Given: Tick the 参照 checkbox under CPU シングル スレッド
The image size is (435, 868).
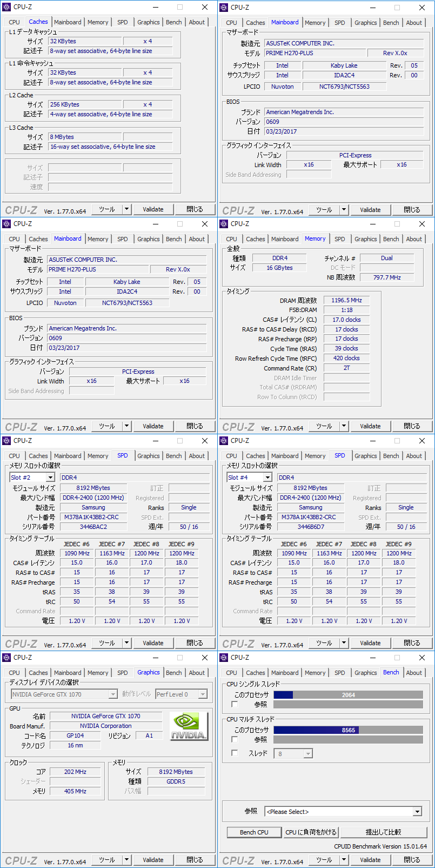Looking at the screenshot, I should click(x=235, y=704).
